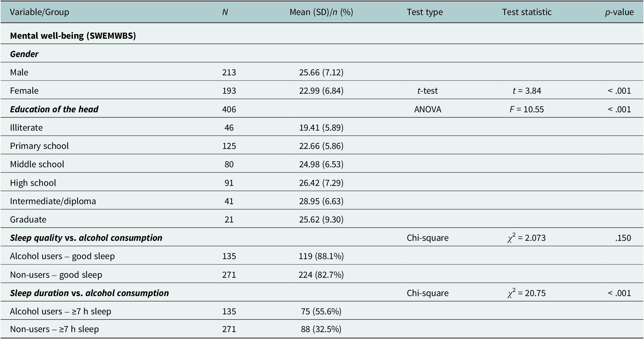The image size is (644, 339).
Task: Click the t = 3.84 statistic
Action: 527,91
